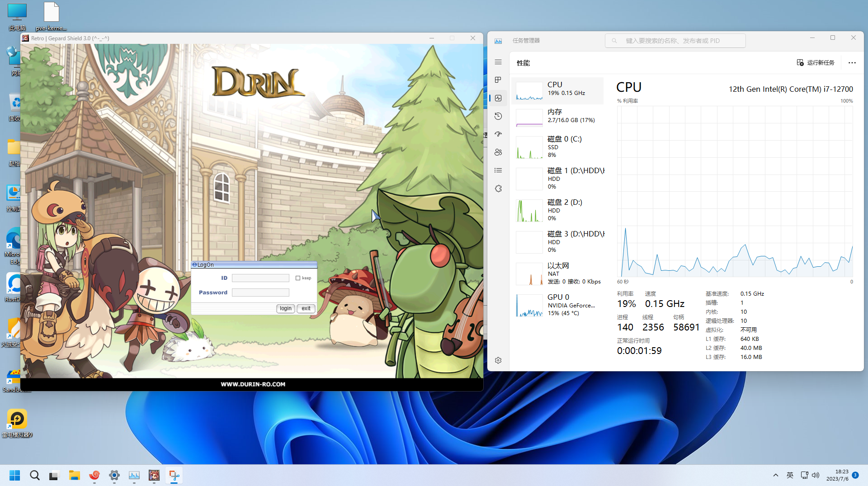Open the Services panel icon
Viewport: 868px width, 486px height.
(498, 189)
